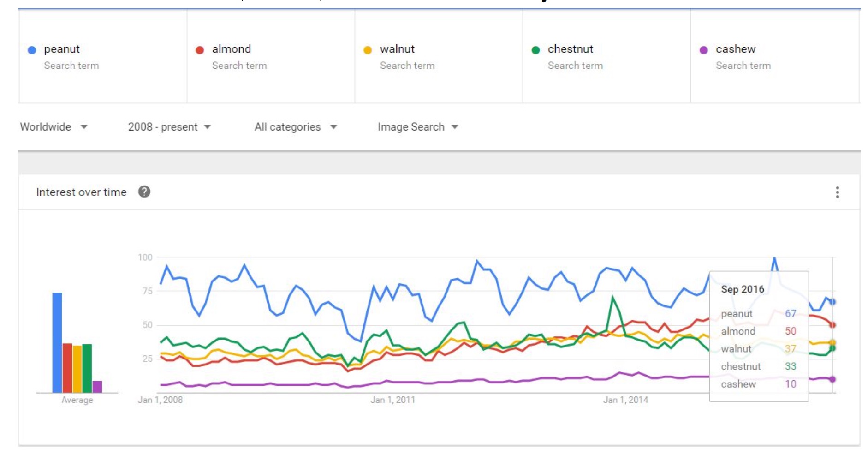868x455 pixels.
Task: Click the blue peanut color dot
Action: [32, 50]
